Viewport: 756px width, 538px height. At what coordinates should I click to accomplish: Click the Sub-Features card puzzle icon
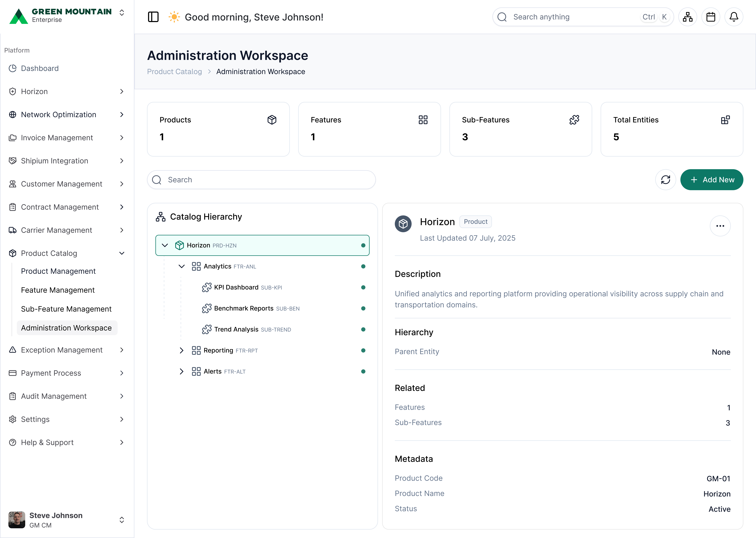(574, 120)
